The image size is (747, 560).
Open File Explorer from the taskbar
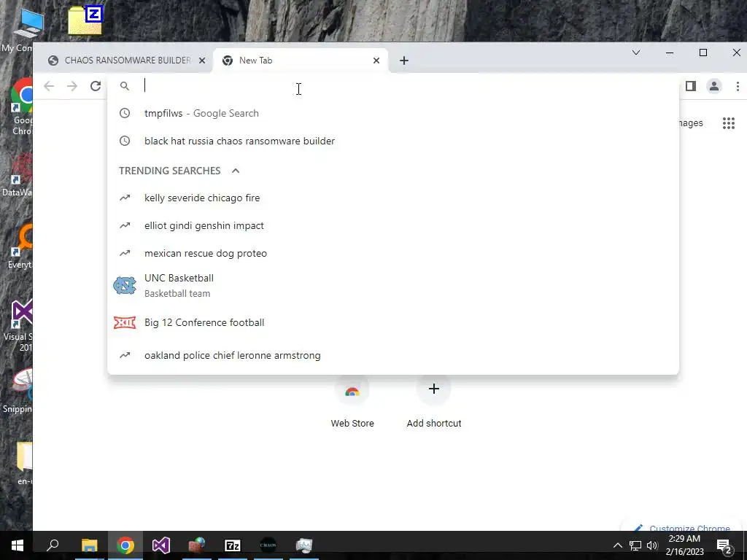[x=89, y=545]
